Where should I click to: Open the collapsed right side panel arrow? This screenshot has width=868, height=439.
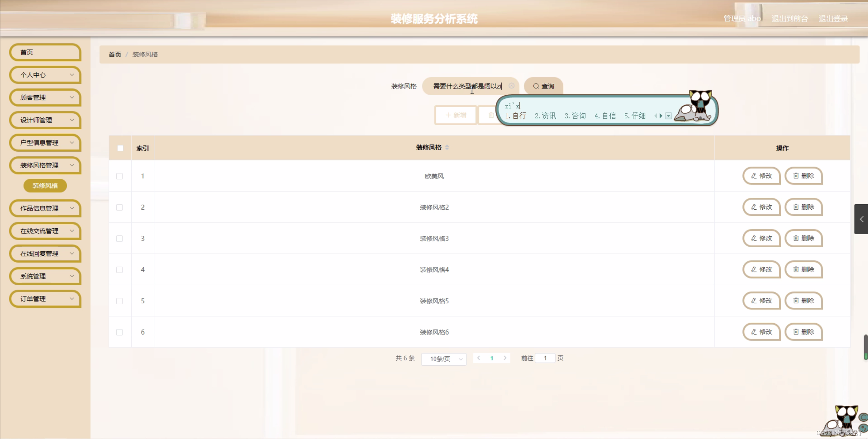861,219
